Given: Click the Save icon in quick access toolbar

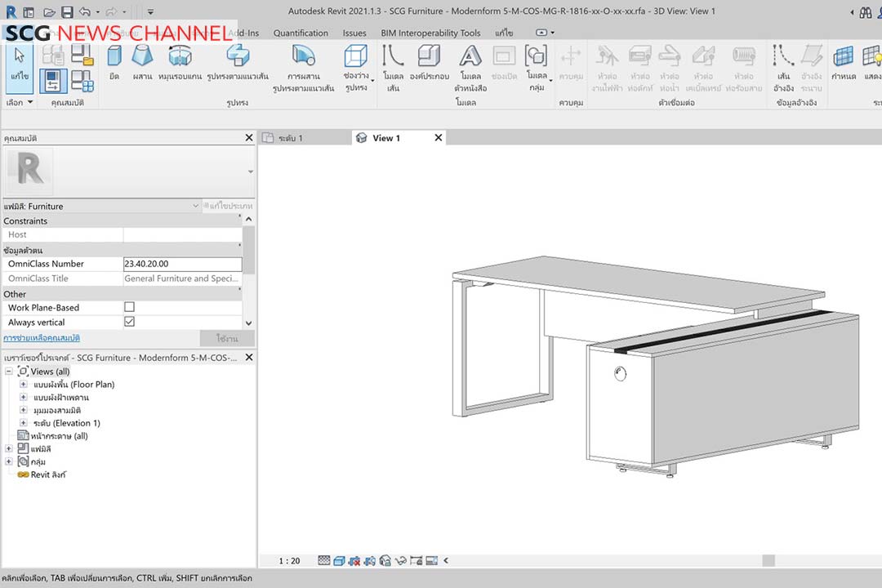Looking at the screenshot, I should click(x=67, y=12).
